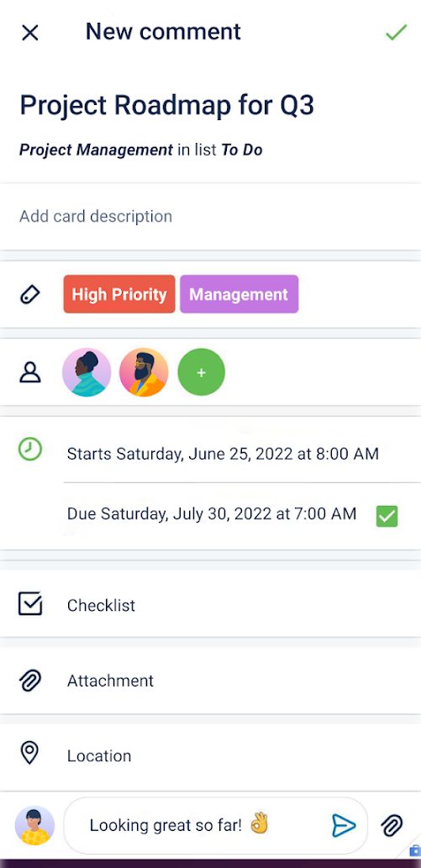Add a member with green plus button
Image resolution: width=421 pixels, height=868 pixels.
pyautogui.click(x=201, y=372)
